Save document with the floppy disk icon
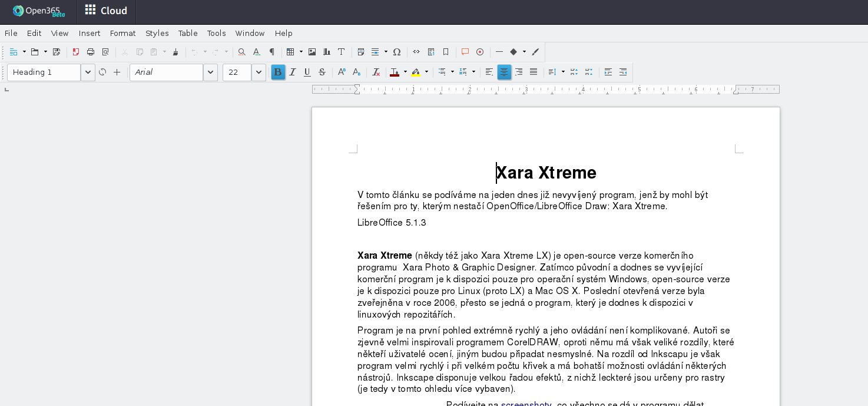868x406 pixels. 57,52
